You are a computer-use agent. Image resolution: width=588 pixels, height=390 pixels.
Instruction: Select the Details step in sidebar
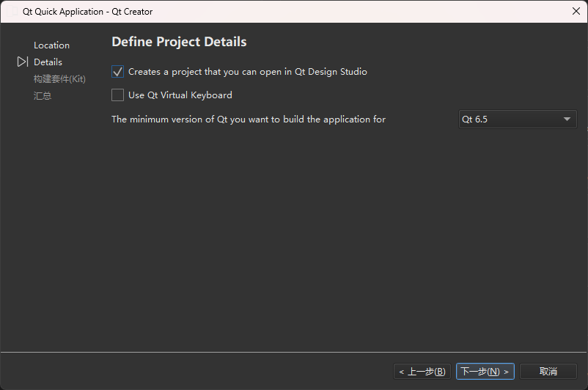pos(48,62)
